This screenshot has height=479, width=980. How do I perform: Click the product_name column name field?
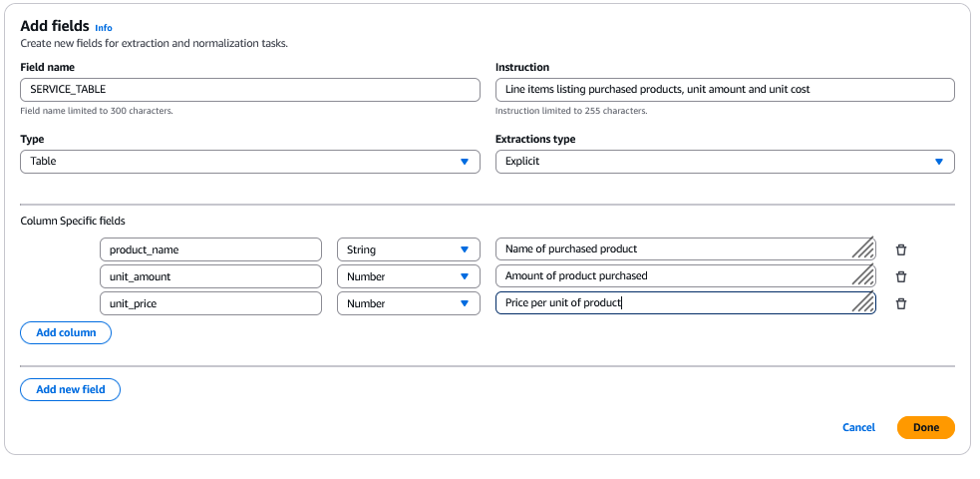[x=210, y=249]
